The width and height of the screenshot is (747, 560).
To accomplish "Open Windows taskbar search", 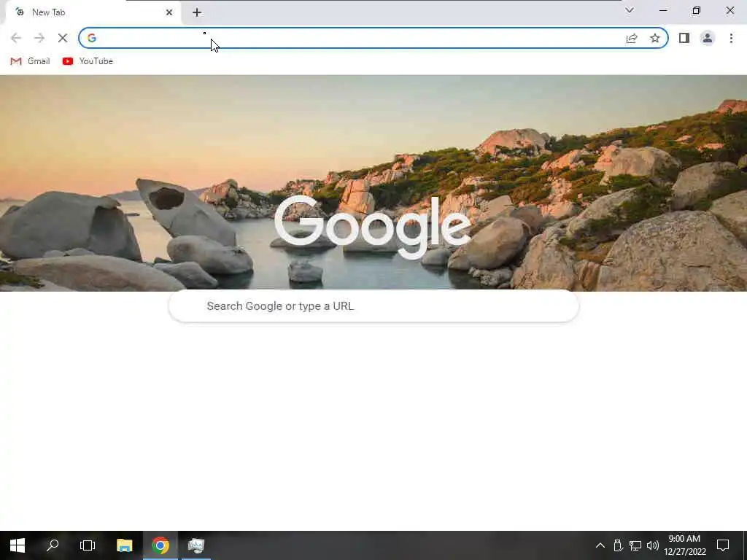I will [53, 545].
